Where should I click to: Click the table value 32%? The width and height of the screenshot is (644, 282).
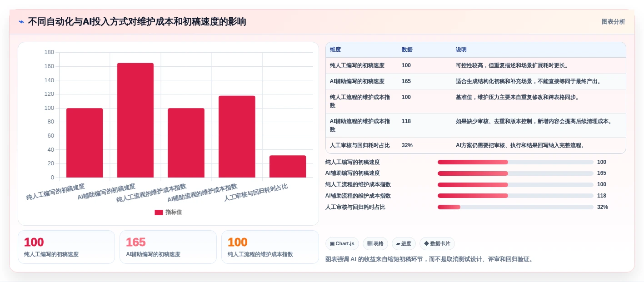(x=407, y=145)
